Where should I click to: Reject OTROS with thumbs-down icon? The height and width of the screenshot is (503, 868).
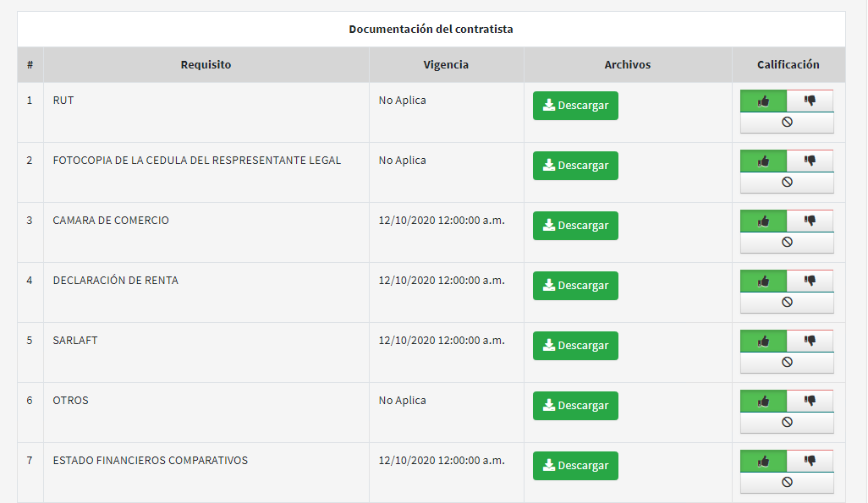coord(810,401)
